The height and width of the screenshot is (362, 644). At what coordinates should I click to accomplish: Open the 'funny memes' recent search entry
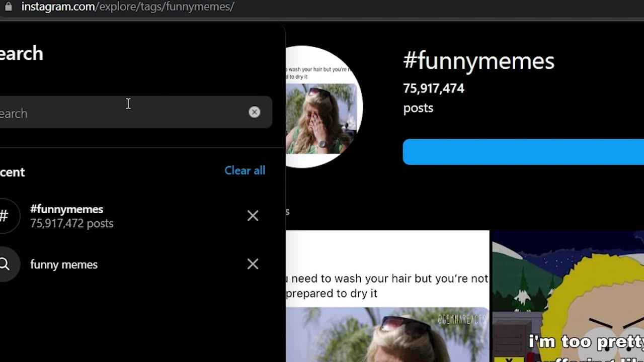click(x=136, y=264)
